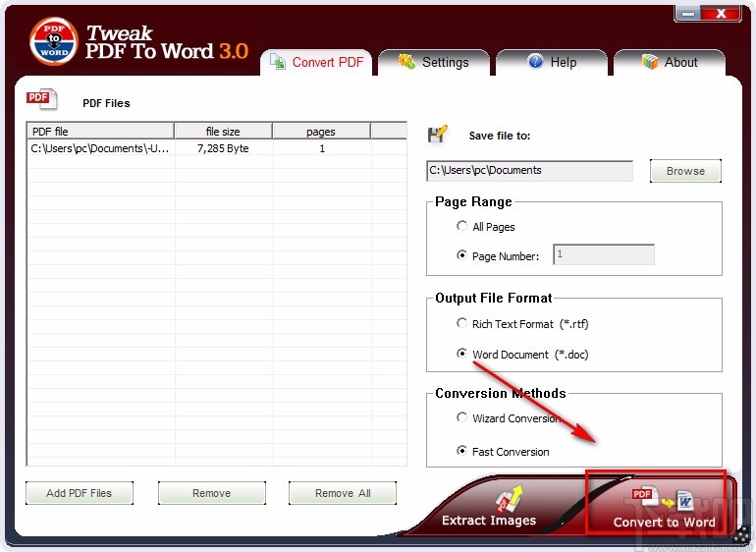Click the Convert PDF tab icon

(x=278, y=62)
